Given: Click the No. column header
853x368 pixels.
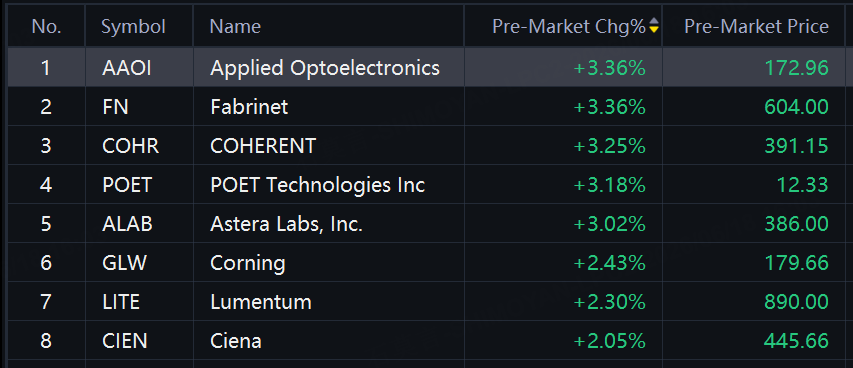Looking at the screenshot, I should pyautogui.click(x=46, y=26).
